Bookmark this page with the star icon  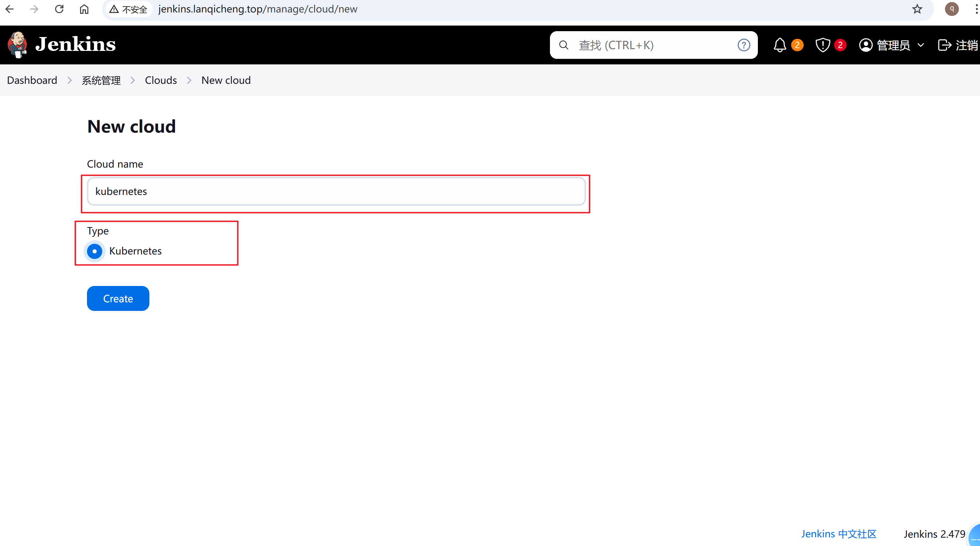tap(917, 9)
